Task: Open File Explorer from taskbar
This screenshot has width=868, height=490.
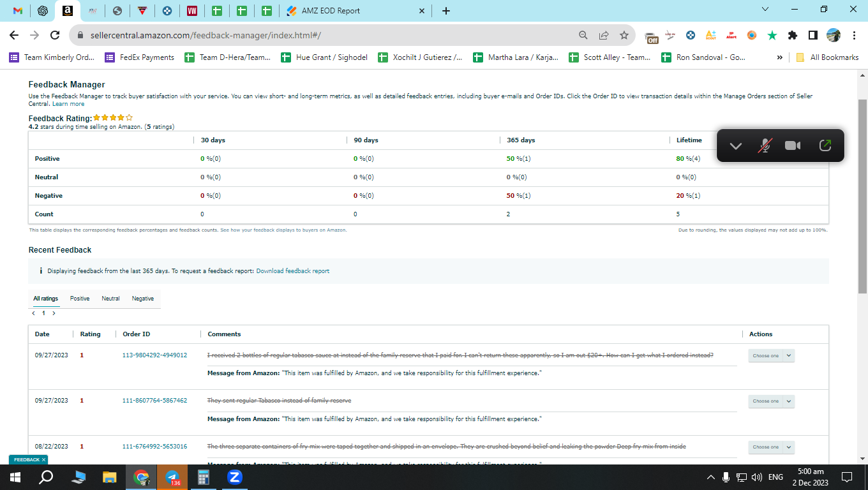Action: pyautogui.click(x=110, y=477)
